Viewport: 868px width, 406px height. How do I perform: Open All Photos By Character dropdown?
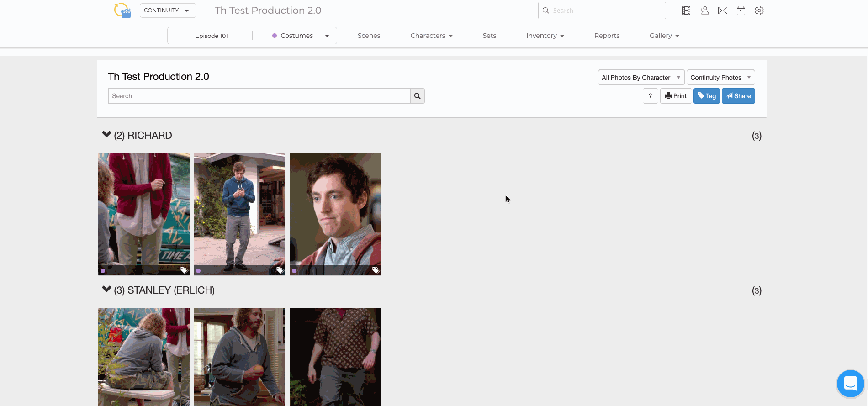(x=641, y=78)
